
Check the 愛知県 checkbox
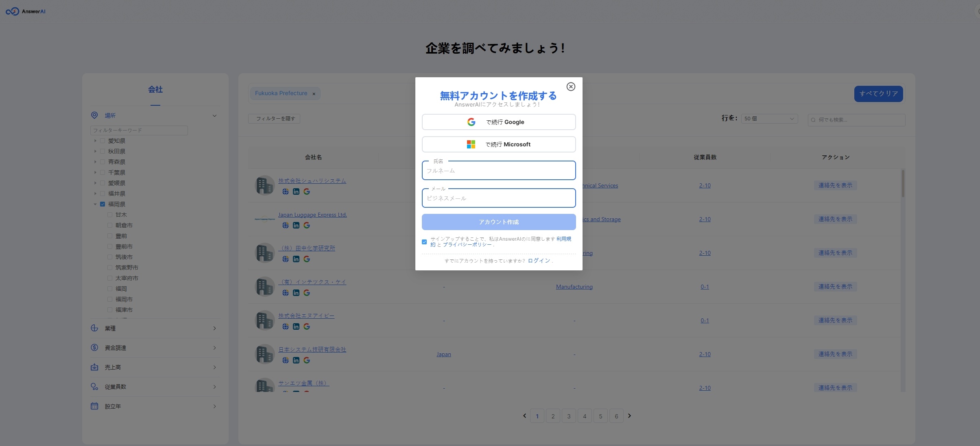pyautogui.click(x=103, y=141)
